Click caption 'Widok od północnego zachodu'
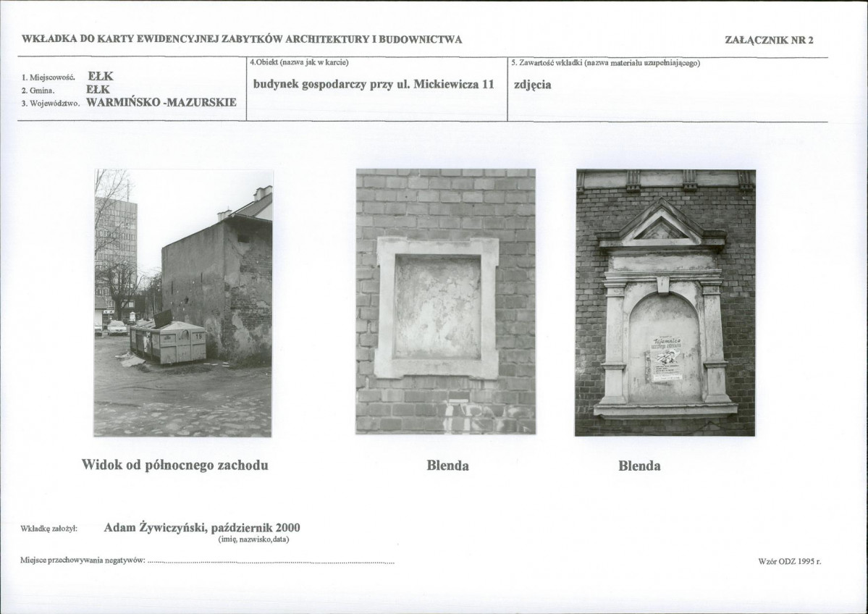Screen dimensions: 868x614 coord(175,465)
